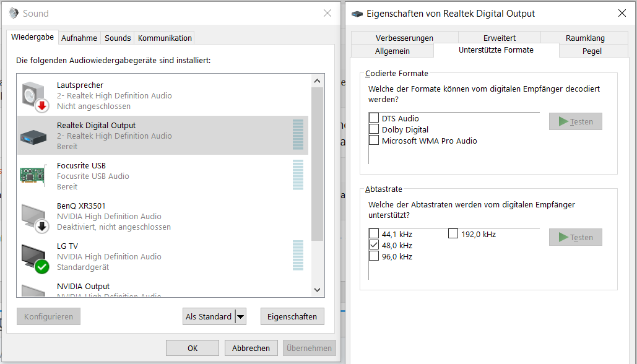Select the Focusrite USB sound card icon
The image size is (637, 364).
[33, 175]
